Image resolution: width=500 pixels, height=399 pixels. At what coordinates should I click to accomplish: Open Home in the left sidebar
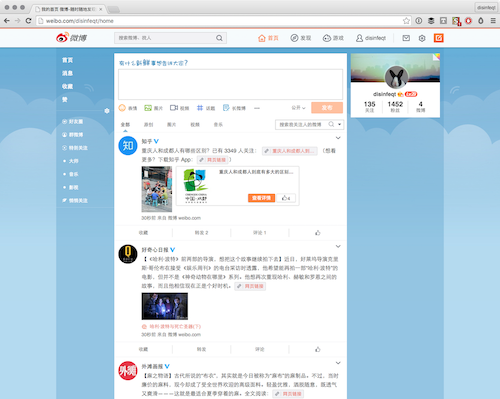click(x=67, y=60)
